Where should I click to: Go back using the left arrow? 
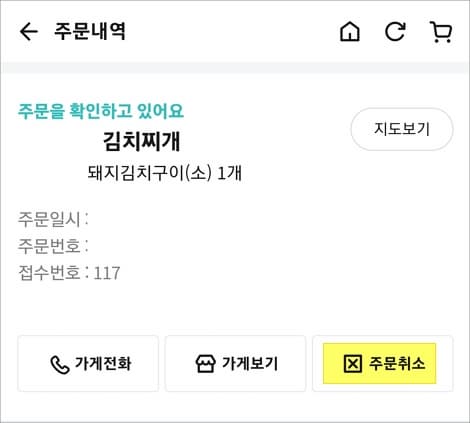[x=29, y=32]
